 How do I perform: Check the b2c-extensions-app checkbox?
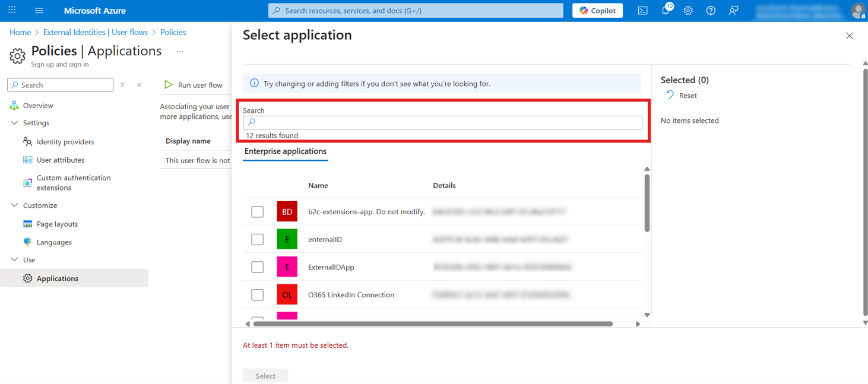tap(257, 211)
